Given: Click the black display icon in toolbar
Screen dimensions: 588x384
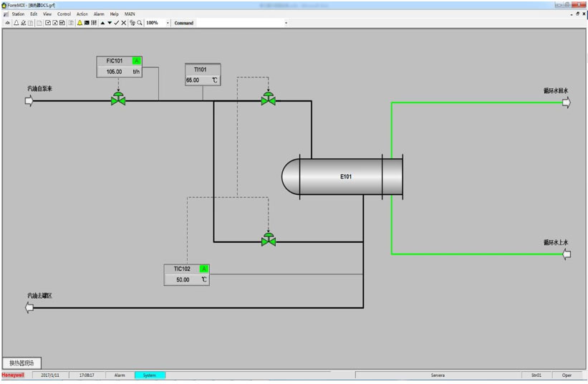Looking at the screenshot, I should [x=87, y=23].
